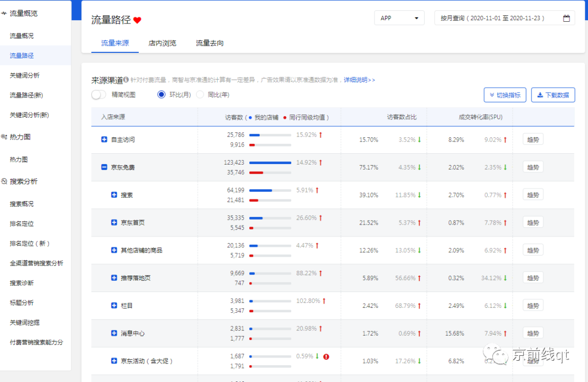Click visitor count 123,423
This screenshot has height=382, width=588.
click(x=234, y=162)
